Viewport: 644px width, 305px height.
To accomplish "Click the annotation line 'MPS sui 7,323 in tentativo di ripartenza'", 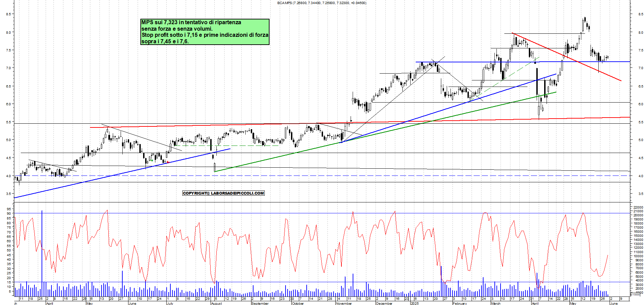I will pyautogui.click(x=191, y=22).
